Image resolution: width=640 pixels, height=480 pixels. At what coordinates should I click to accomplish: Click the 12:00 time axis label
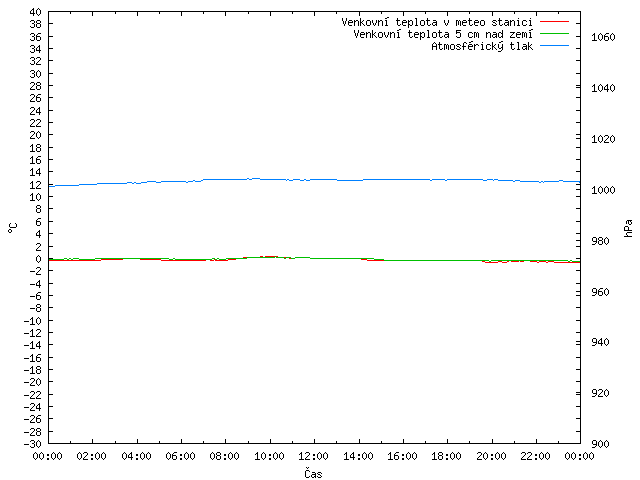[x=313, y=456]
